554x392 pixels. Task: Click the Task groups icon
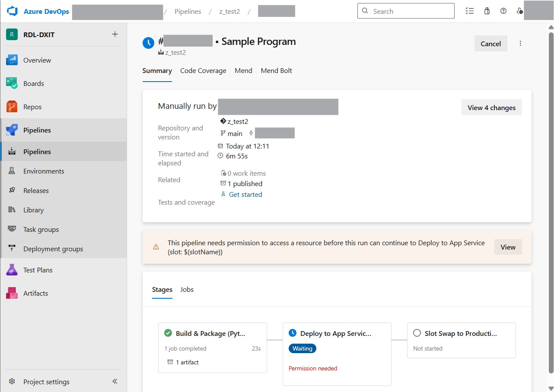pos(12,230)
